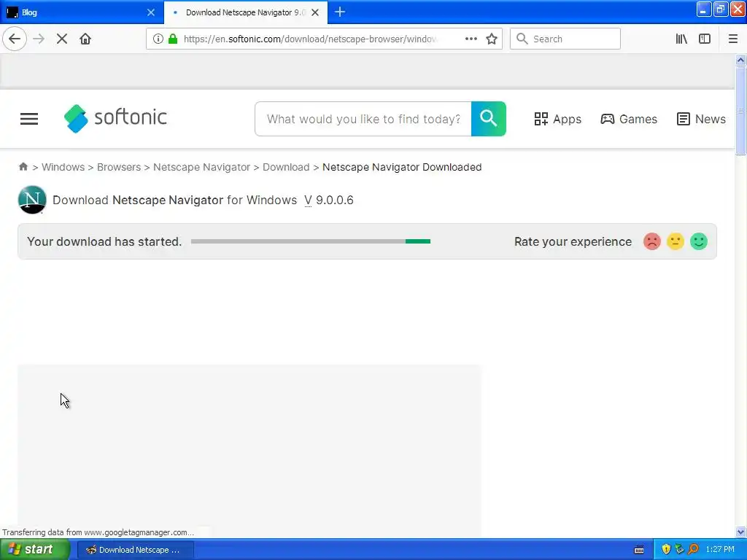The height and width of the screenshot is (560, 747).
Task: Click the tray icon beside the shield
Action: pyautogui.click(x=679, y=550)
